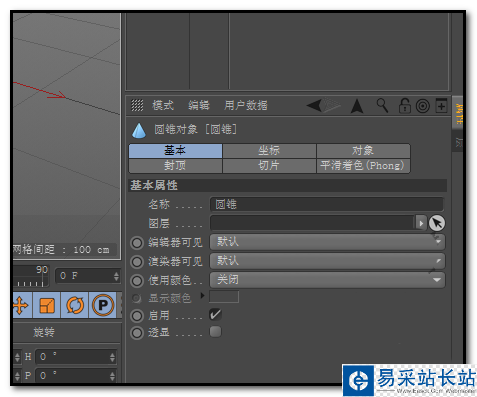Open new attribute manager window icon
The width and height of the screenshot is (477, 397).
pyautogui.click(x=441, y=106)
